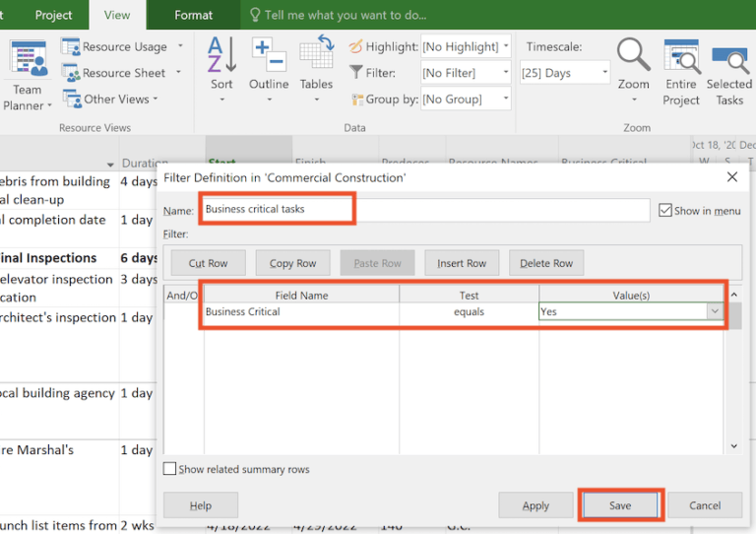This screenshot has height=534, width=756.
Task: Select the Business Critical field name cell
Action: click(301, 311)
